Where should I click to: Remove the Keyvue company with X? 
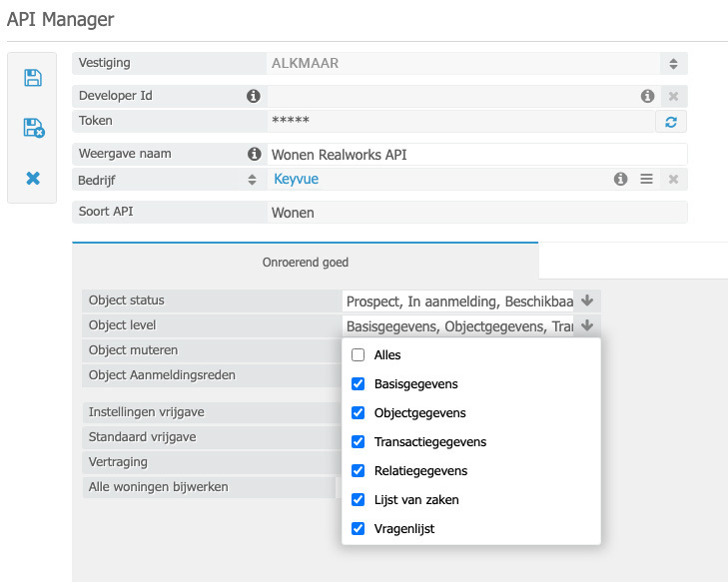(673, 179)
